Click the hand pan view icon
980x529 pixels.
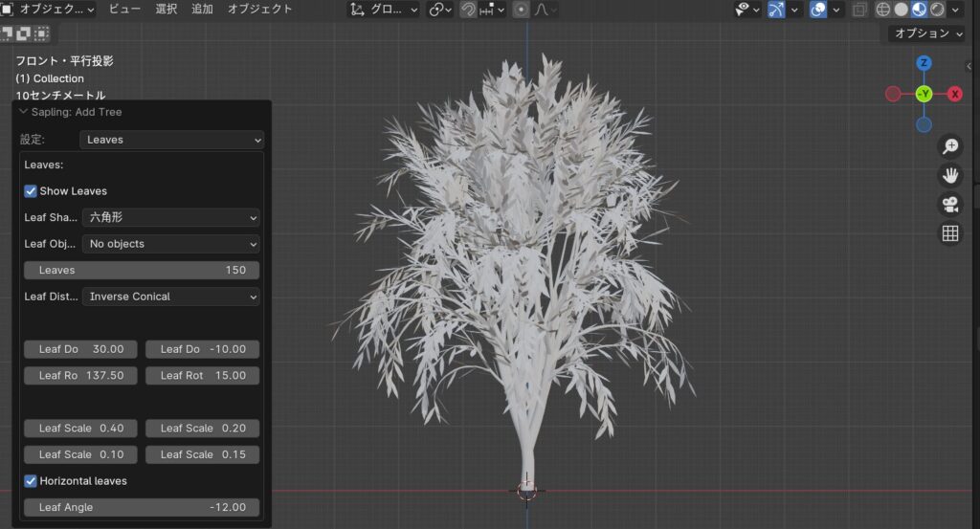pos(950,175)
